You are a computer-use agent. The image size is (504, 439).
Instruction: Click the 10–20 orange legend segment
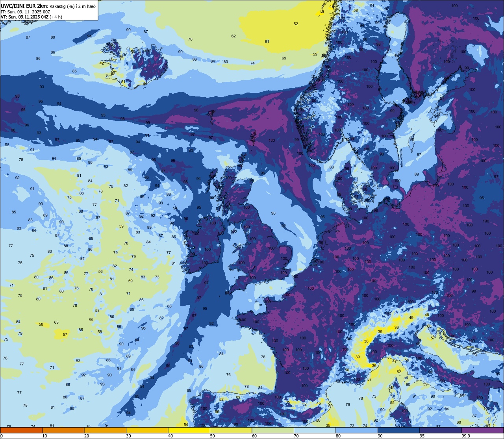coord(63,430)
